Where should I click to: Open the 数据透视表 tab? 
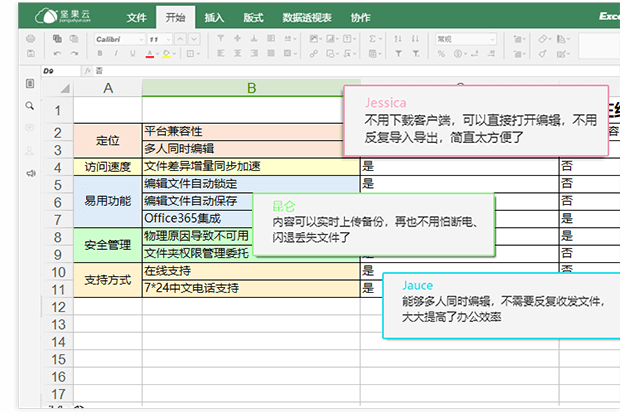(x=305, y=17)
